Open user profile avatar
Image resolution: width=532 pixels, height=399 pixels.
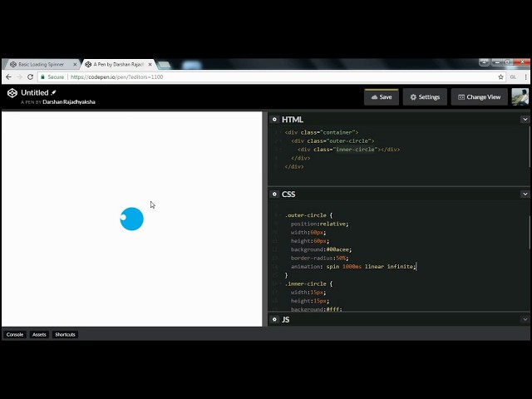[520, 97]
